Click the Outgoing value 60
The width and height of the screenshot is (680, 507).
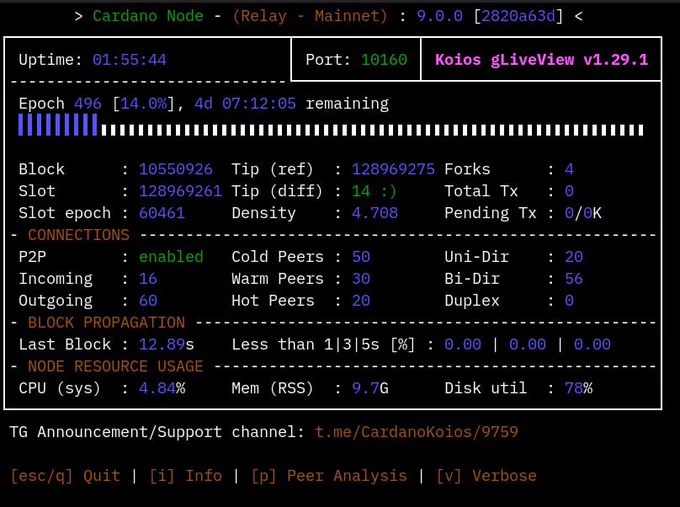[148, 301]
